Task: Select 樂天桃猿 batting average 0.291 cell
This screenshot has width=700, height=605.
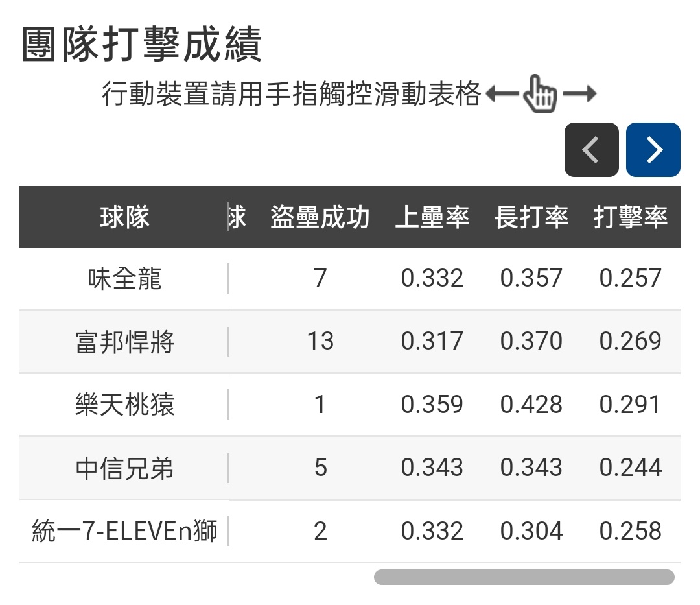Action: pyautogui.click(x=631, y=405)
